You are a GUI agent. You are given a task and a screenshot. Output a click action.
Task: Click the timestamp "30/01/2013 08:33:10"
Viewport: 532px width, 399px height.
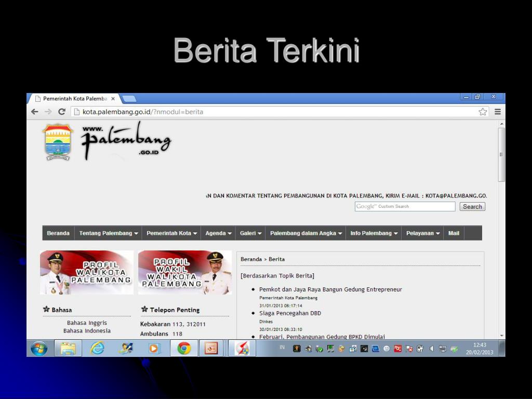[281, 329]
